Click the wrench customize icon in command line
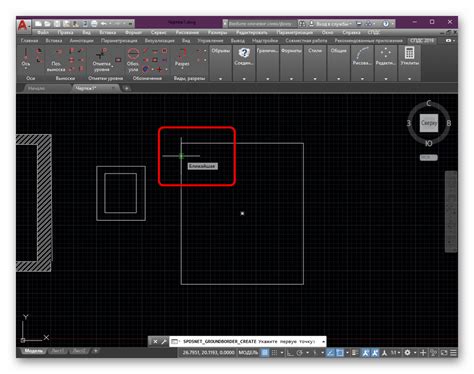Image resolution: width=474 pixels, height=374 pixels. (164, 341)
